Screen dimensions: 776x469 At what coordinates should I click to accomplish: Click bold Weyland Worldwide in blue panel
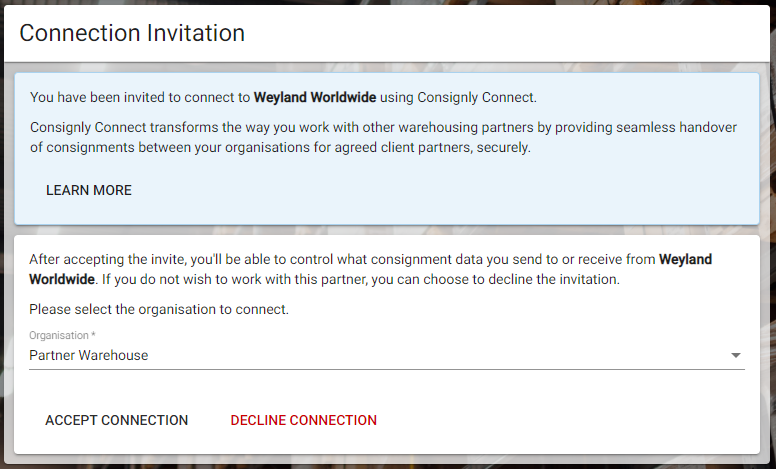(315, 97)
